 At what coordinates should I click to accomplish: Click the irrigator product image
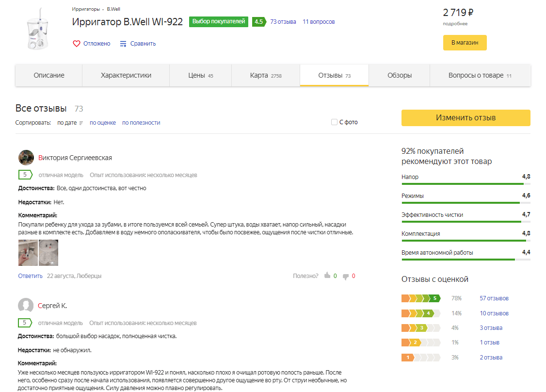point(38,29)
